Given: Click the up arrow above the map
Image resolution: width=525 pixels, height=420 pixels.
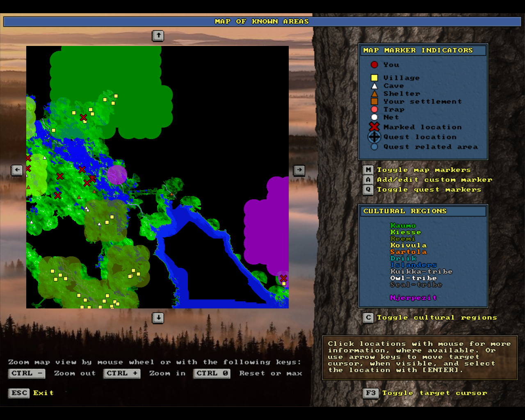Looking at the screenshot, I should click(158, 36).
